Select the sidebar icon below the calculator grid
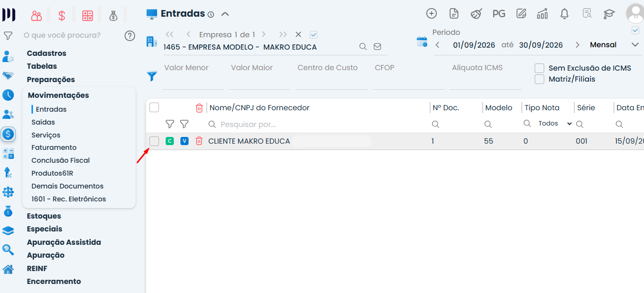Viewport: 644px width, 293px height. pos(8,173)
